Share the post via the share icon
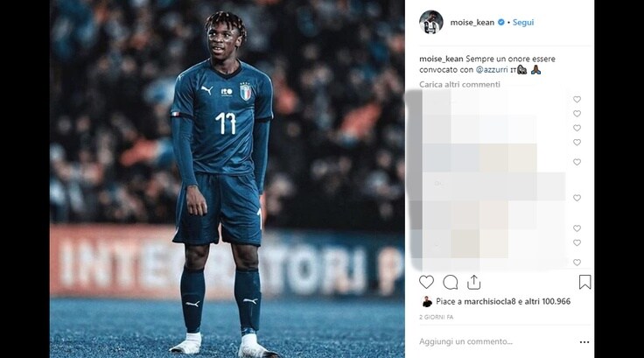This screenshot has height=358, width=644. click(x=473, y=283)
